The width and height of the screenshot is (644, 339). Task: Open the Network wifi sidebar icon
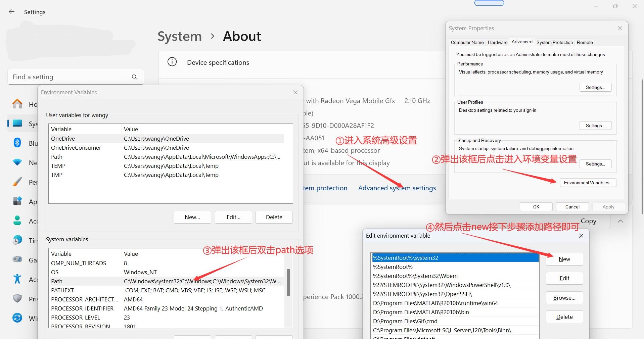(17, 162)
